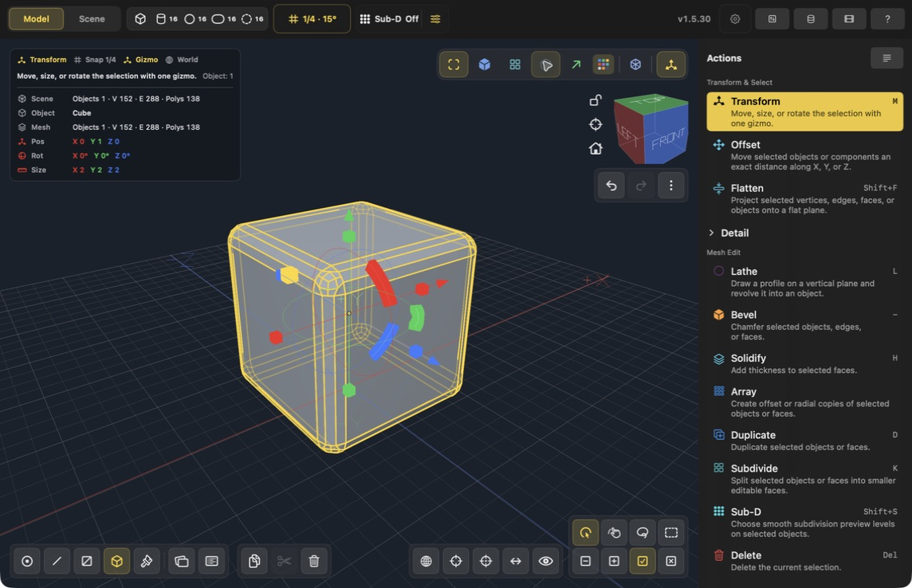Viewport: 912px width, 588px height.
Task: Open the properties list panel icon in bottom toolbar
Action: (212, 561)
